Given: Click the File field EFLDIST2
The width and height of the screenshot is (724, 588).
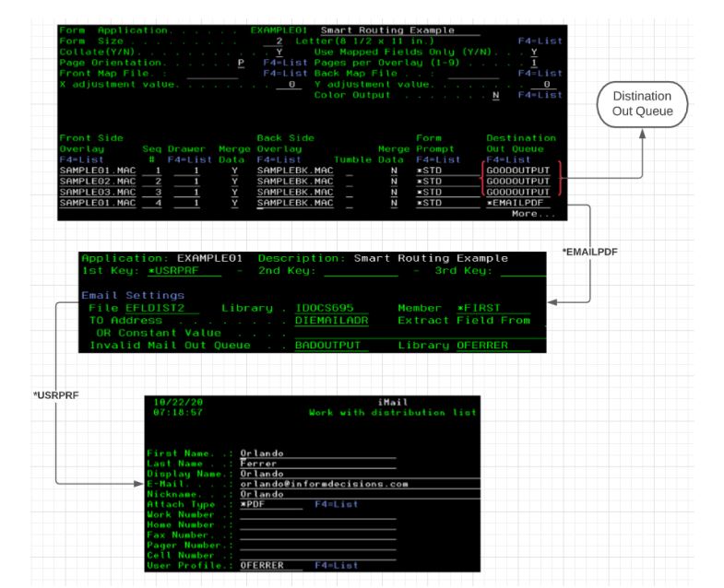Looking at the screenshot, I should coord(162,309).
